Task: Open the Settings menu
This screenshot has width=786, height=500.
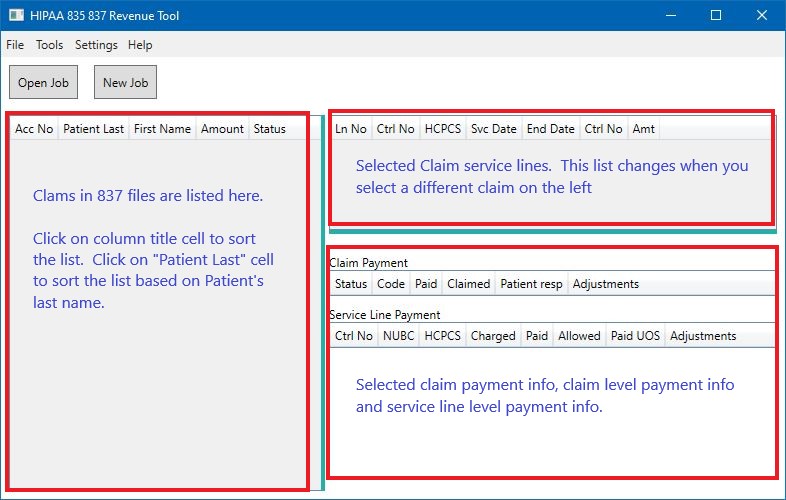Action: pyautogui.click(x=96, y=45)
